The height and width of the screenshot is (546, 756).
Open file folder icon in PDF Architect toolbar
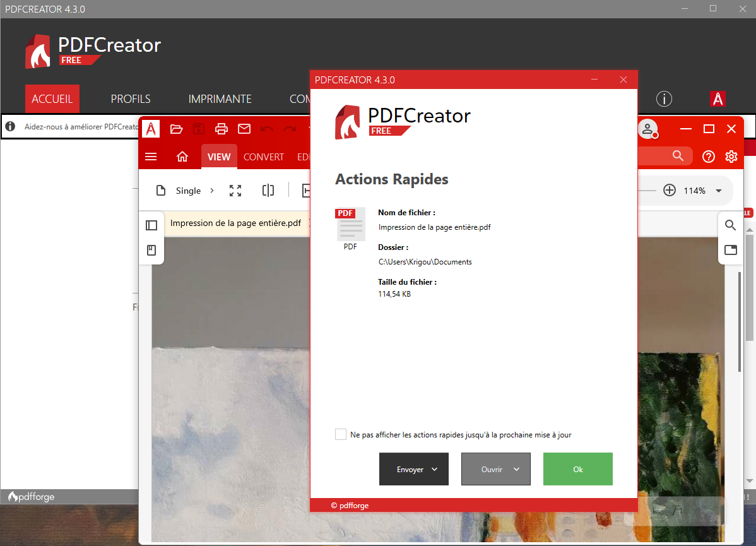tap(177, 129)
